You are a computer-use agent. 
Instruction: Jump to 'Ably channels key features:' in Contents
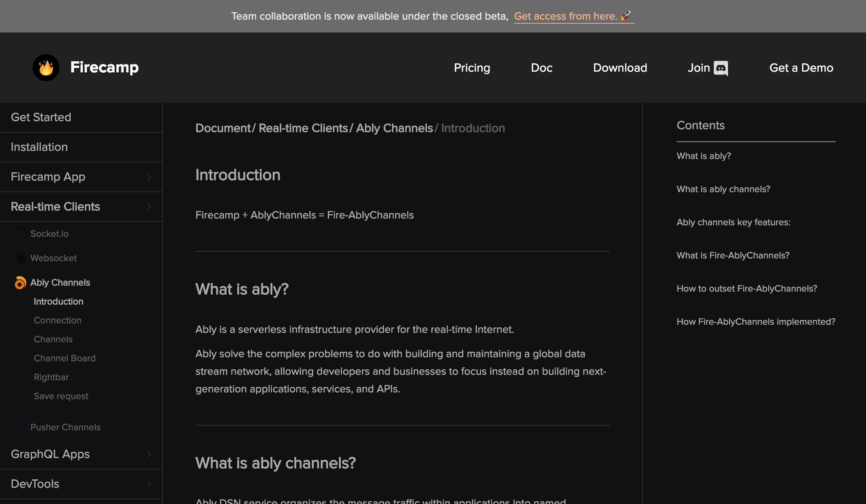coord(733,222)
